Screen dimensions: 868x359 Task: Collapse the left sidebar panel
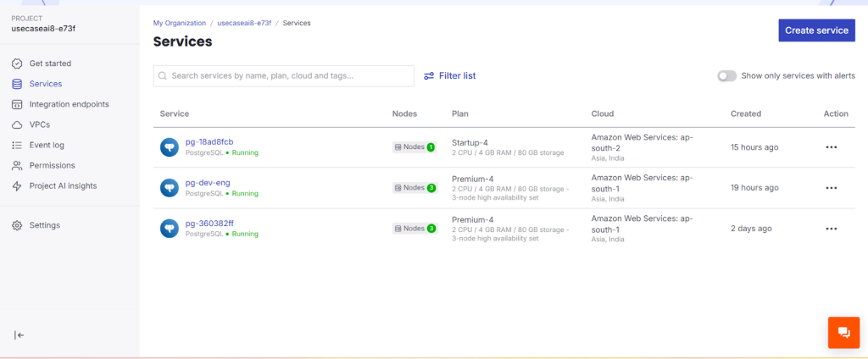click(19, 335)
